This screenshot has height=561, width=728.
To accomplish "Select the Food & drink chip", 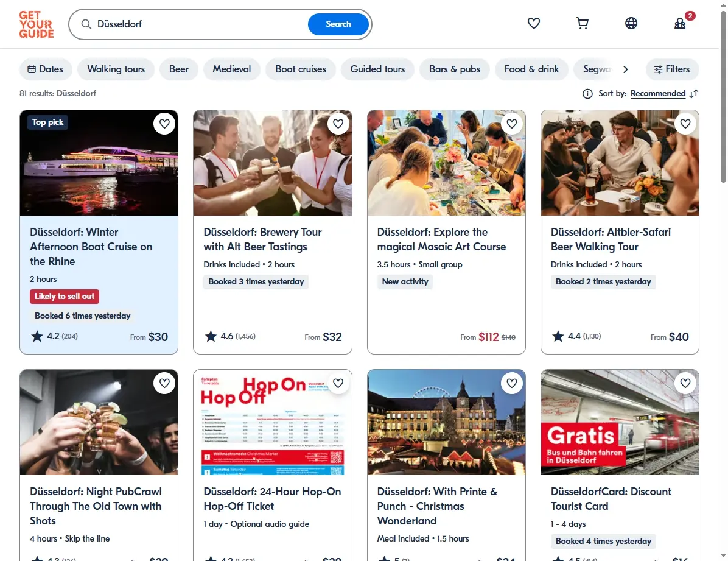I will (x=531, y=69).
